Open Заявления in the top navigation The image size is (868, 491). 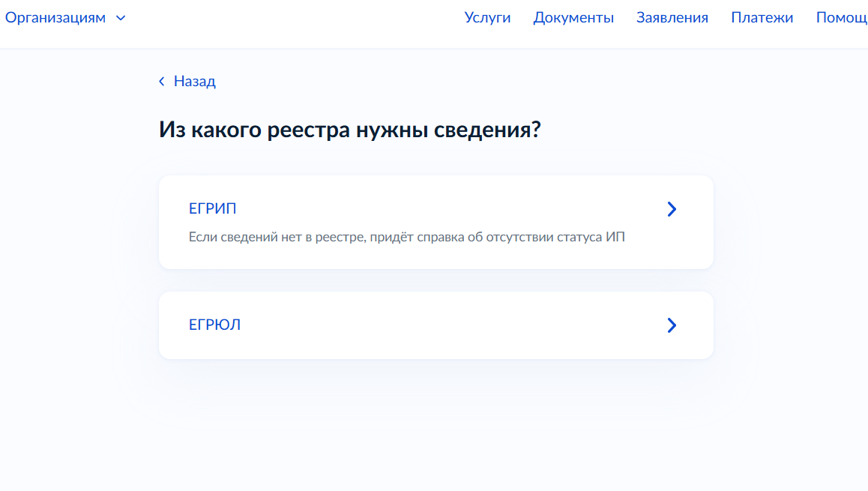coord(672,18)
